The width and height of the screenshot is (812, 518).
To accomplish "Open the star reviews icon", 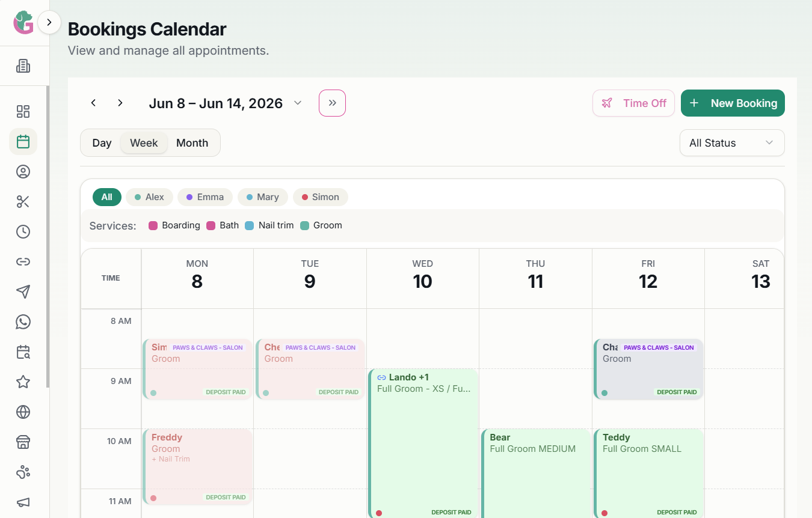I will coord(23,382).
